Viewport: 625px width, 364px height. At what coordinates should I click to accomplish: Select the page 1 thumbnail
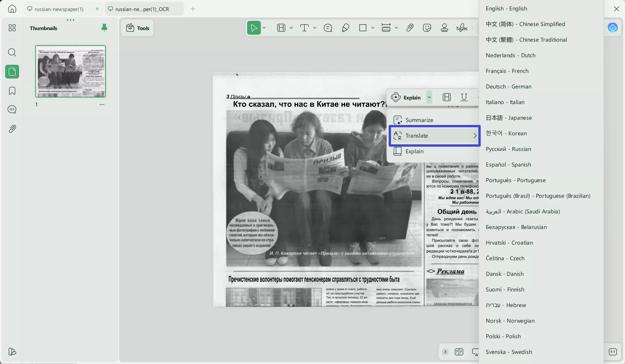(x=70, y=71)
